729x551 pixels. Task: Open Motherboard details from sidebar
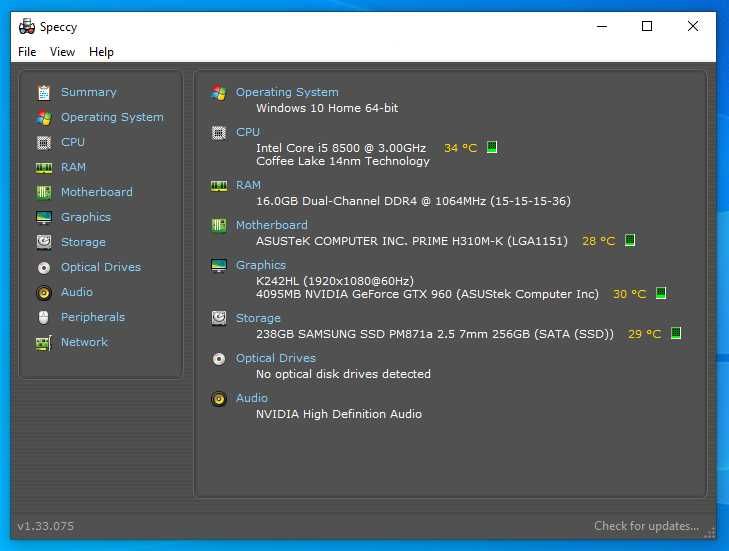click(x=96, y=192)
